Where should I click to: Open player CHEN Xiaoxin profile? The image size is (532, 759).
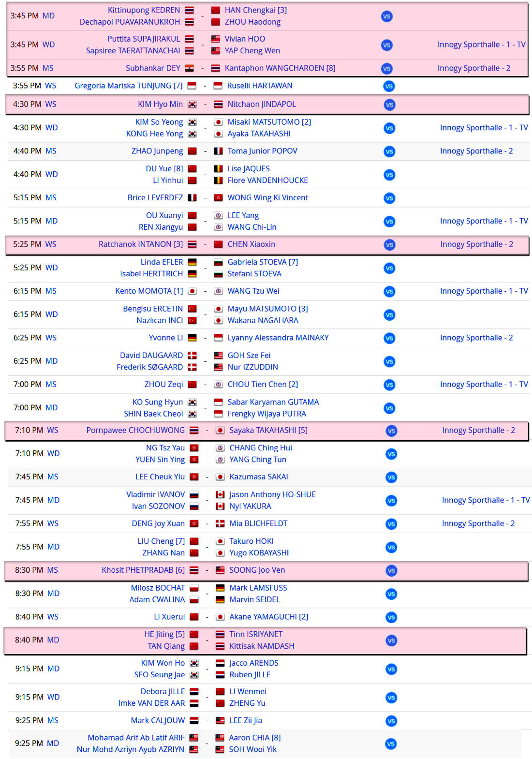tap(251, 244)
